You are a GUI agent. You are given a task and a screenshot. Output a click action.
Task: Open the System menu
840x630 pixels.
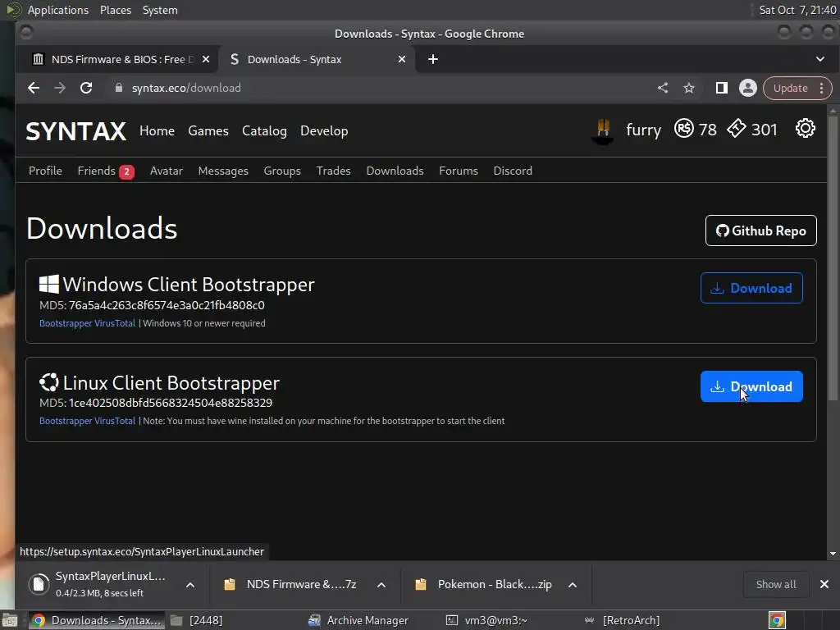(160, 10)
